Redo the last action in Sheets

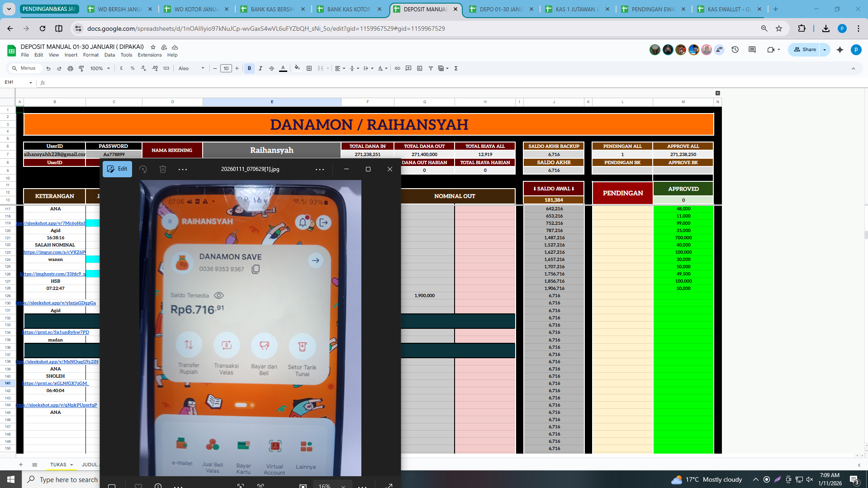(59, 68)
